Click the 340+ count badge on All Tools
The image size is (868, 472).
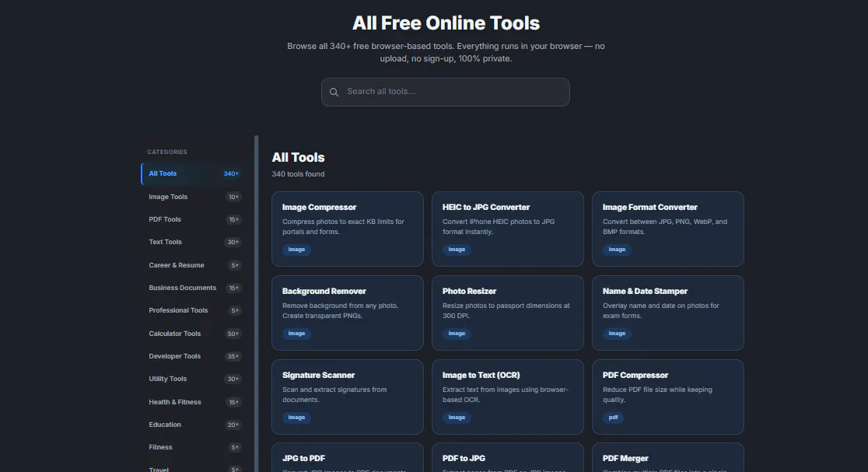point(231,173)
